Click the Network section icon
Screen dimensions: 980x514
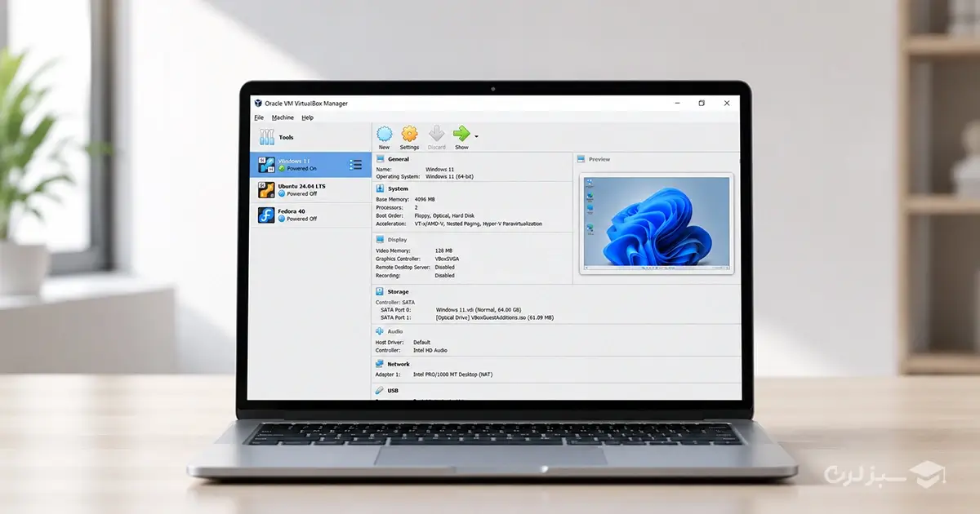(380, 364)
